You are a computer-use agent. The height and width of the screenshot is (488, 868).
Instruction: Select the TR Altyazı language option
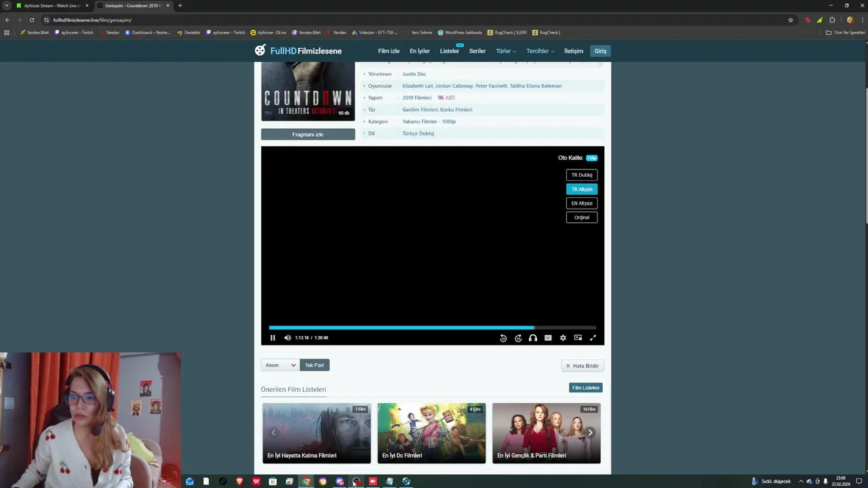[582, 189]
